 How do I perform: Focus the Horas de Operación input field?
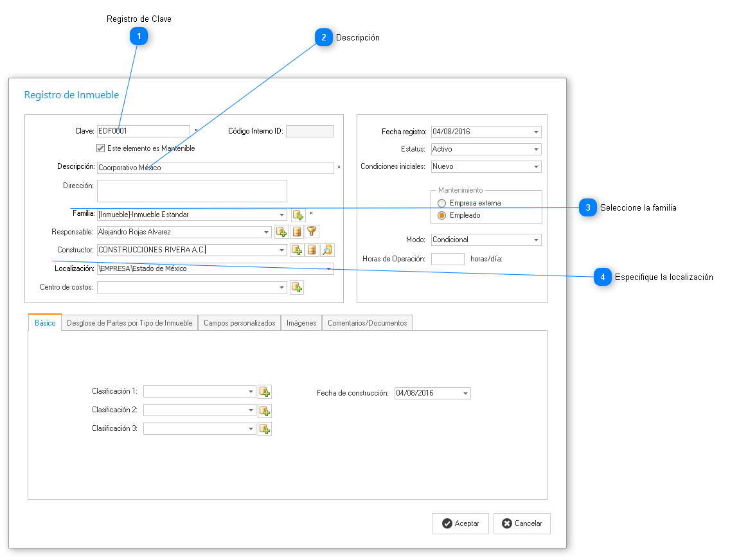(447, 259)
